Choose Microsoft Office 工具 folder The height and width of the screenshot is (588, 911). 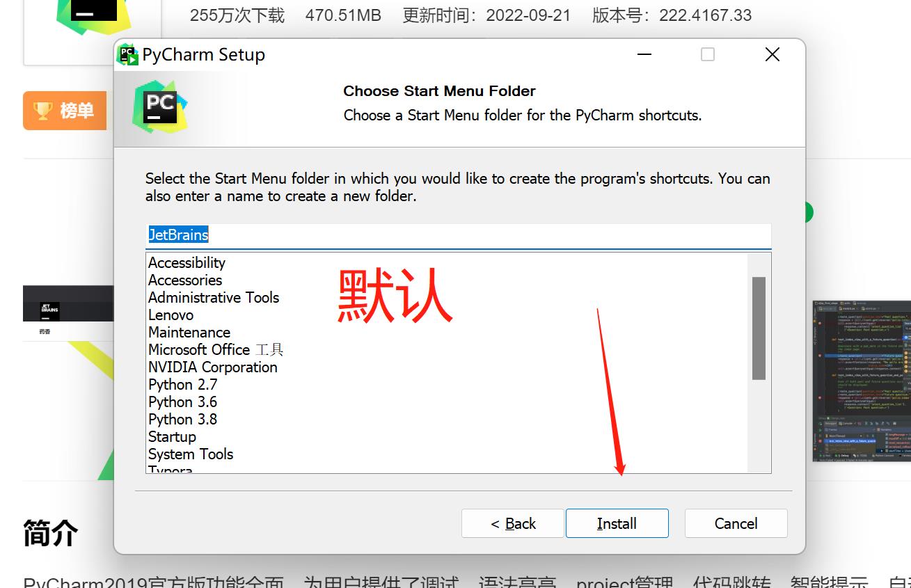pyautogui.click(x=216, y=349)
